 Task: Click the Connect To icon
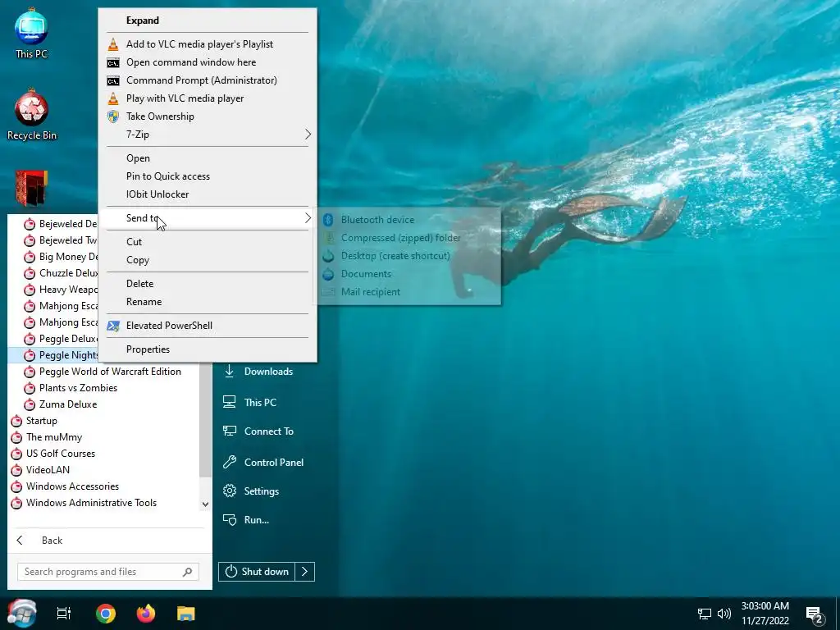coord(230,431)
